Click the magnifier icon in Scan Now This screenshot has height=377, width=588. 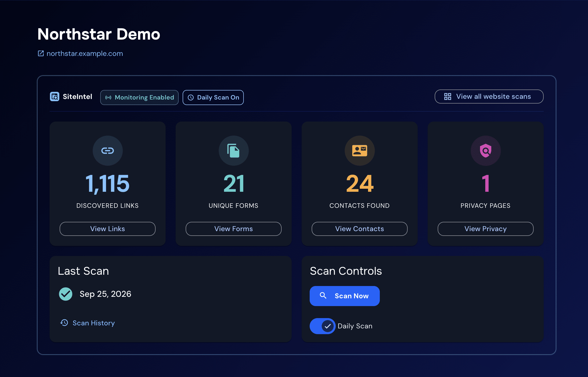(x=323, y=296)
